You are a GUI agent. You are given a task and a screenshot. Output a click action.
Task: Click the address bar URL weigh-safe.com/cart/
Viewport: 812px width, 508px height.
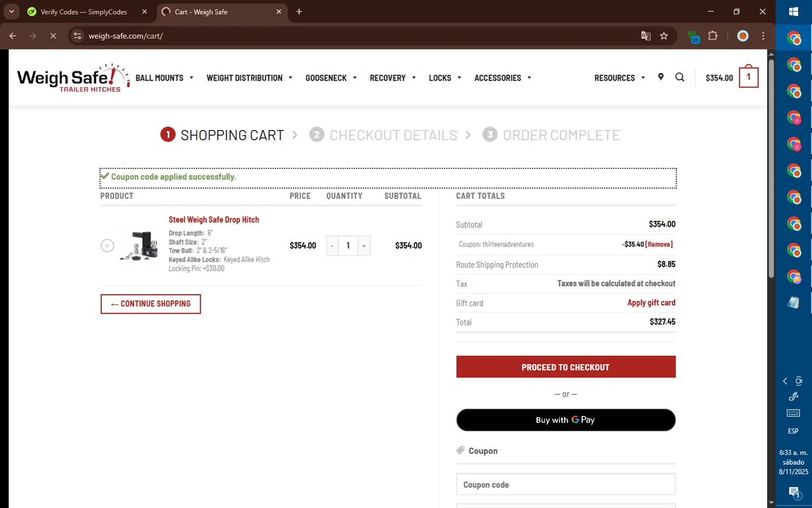click(126, 36)
